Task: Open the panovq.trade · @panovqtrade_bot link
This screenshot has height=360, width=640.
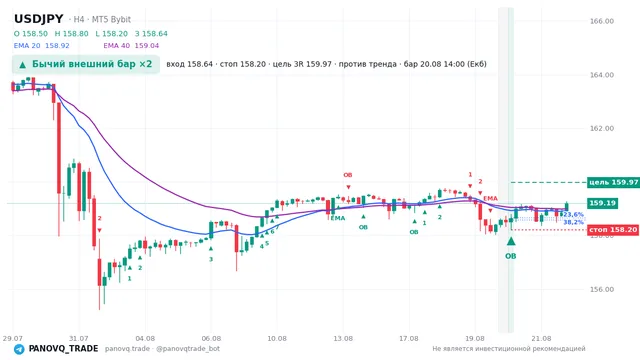Action: 162,349
